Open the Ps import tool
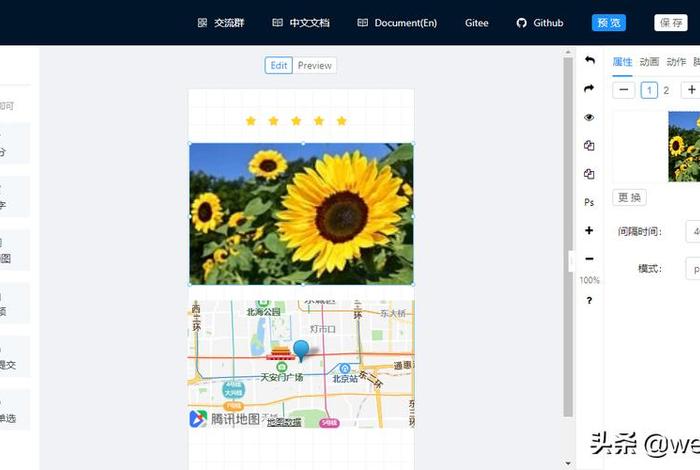The image size is (700, 470). pos(589,203)
